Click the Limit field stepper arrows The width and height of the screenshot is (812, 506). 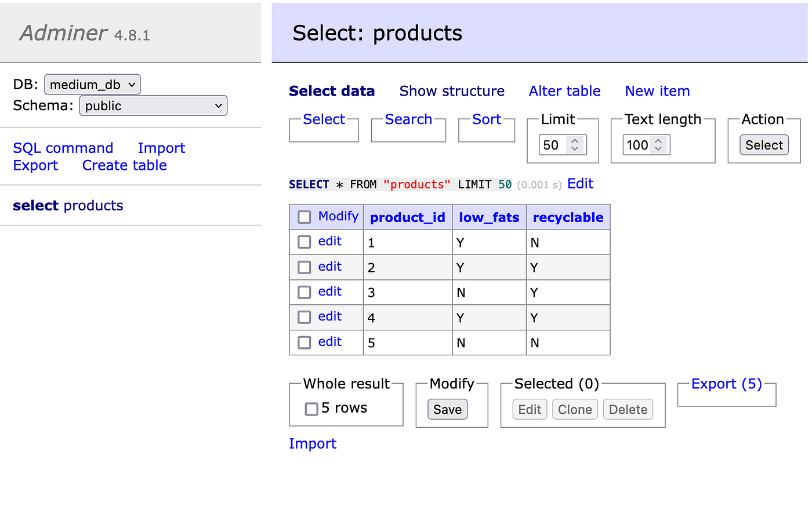[x=575, y=145]
